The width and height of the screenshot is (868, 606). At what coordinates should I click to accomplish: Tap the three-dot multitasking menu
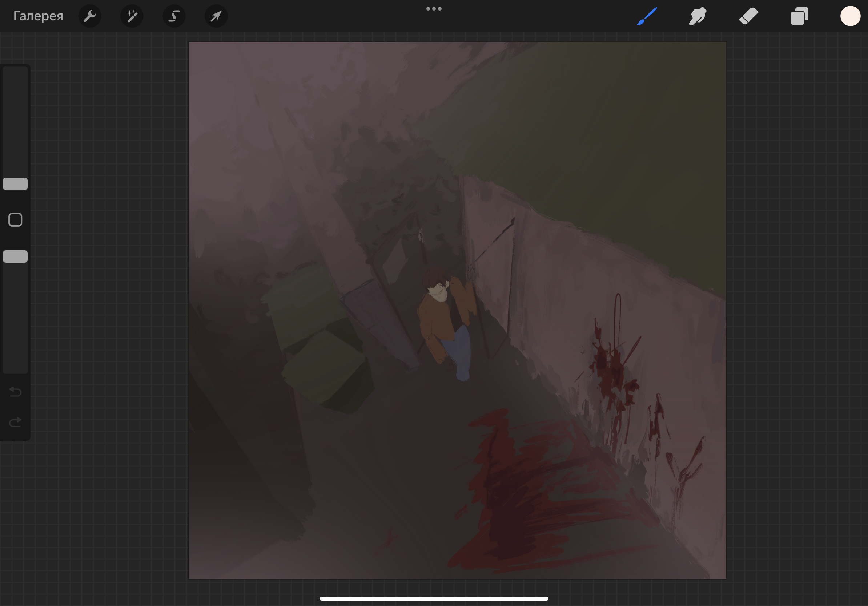434,9
